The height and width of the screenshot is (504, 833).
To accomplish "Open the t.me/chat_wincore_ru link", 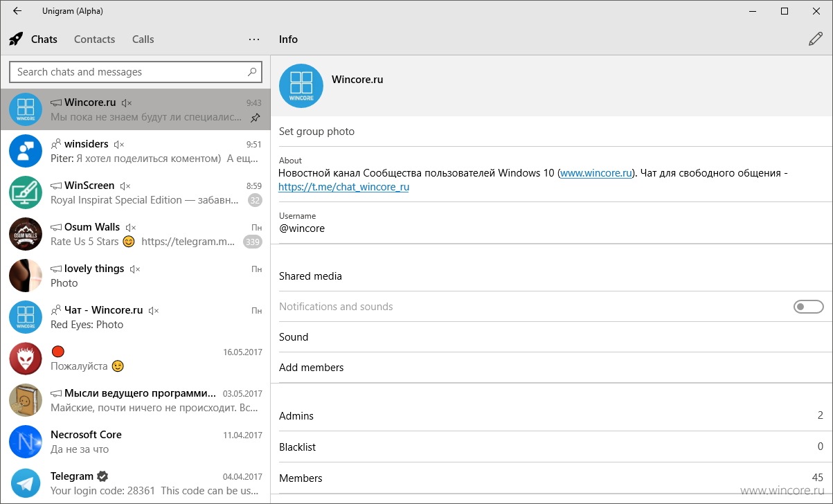I will click(344, 187).
